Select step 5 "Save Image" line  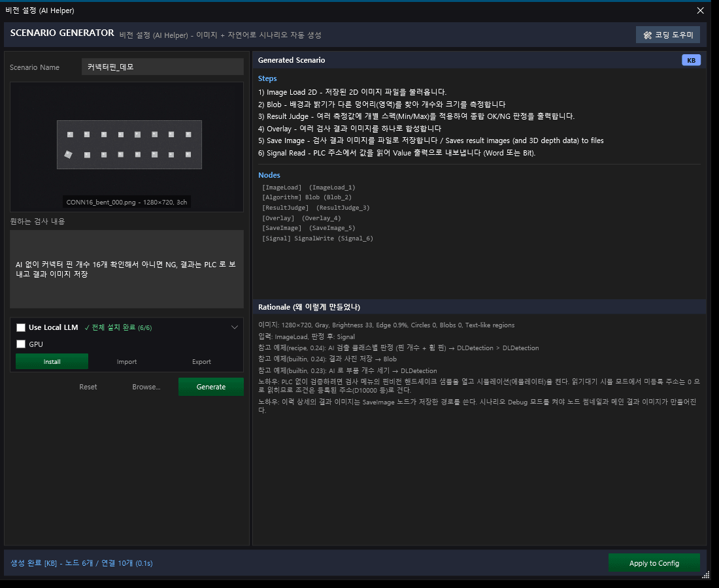click(431, 140)
